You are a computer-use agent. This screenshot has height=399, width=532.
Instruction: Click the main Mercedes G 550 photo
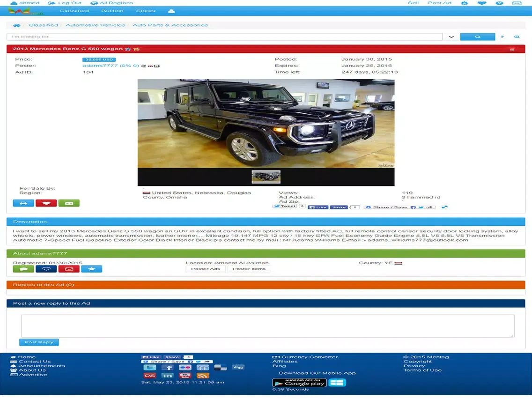[x=266, y=124]
